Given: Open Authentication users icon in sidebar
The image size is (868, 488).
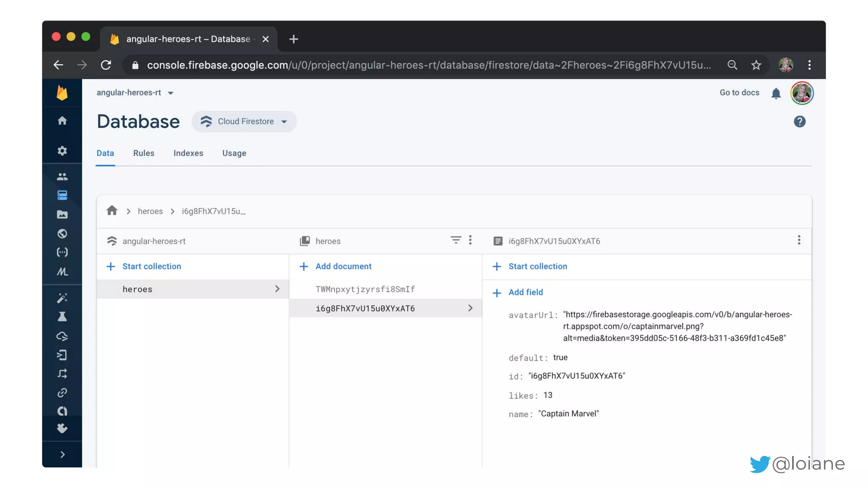Looking at the screenshot, I should coord(62,176).
